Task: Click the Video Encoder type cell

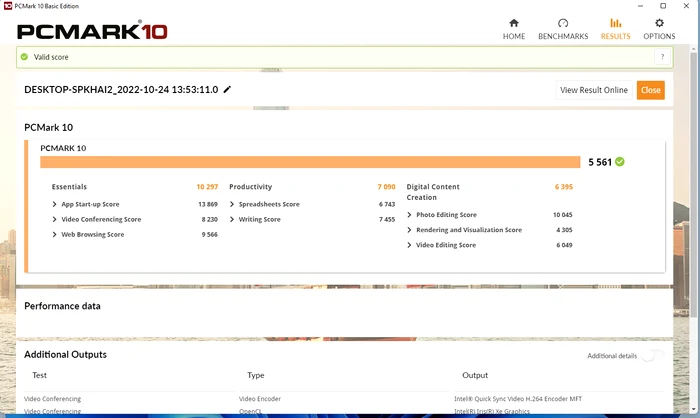Action: pos(260,399)
